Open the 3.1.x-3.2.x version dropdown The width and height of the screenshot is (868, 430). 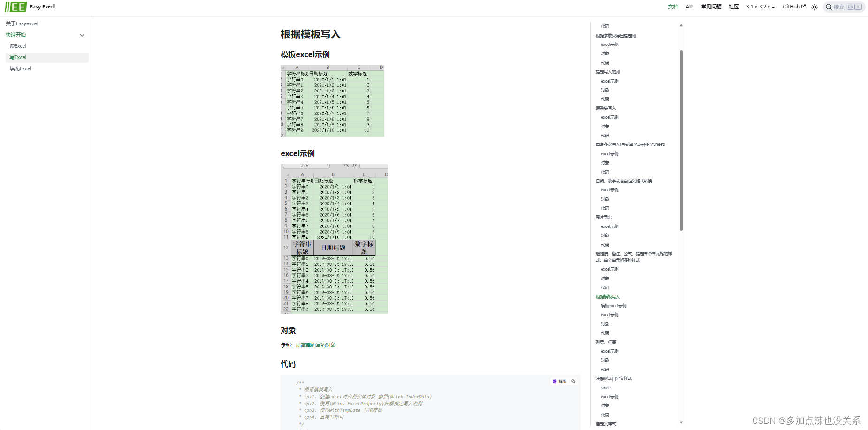pyautogui.click(x=761, y=7)
